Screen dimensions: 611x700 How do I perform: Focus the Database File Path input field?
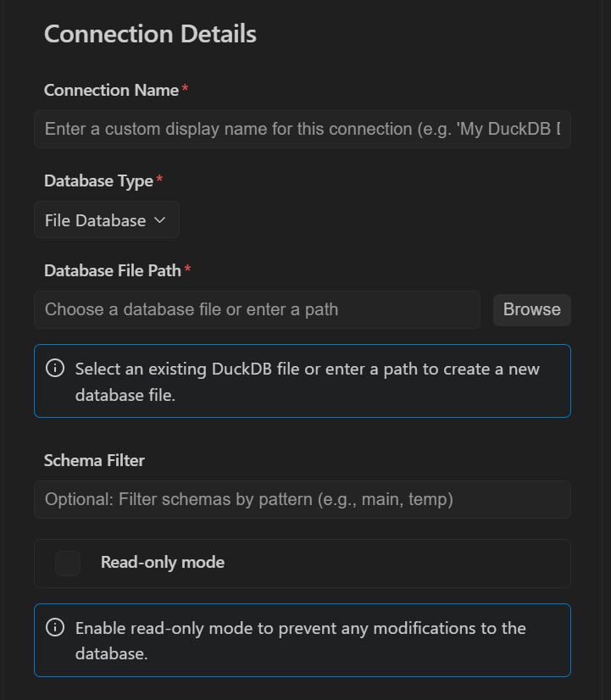tap(257, 310)
